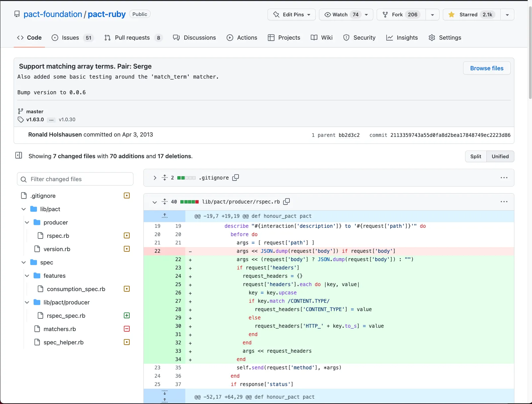Open the star lists dropdown arrow

pyautogui.click(x=507, y=14)
